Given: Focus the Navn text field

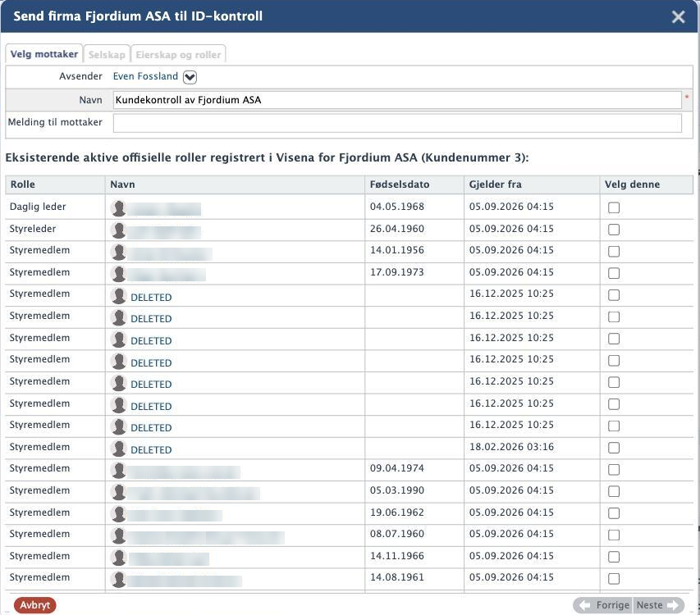Looking at the screenshot, I should tap(397, 100).
